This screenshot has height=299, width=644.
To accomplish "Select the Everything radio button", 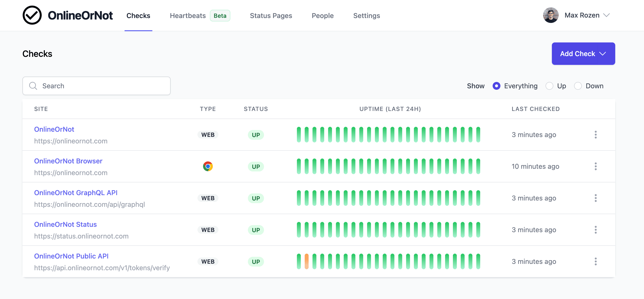I will point(496,86).
